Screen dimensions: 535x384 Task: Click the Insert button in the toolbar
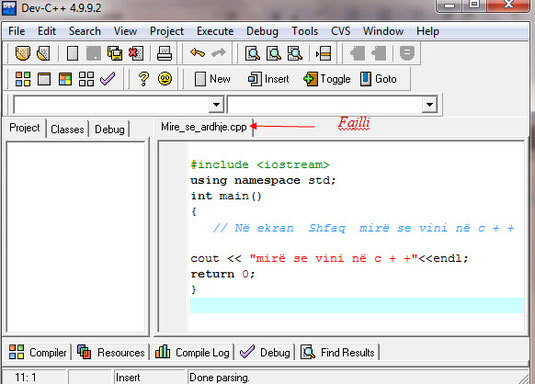[x=269, y=79]
